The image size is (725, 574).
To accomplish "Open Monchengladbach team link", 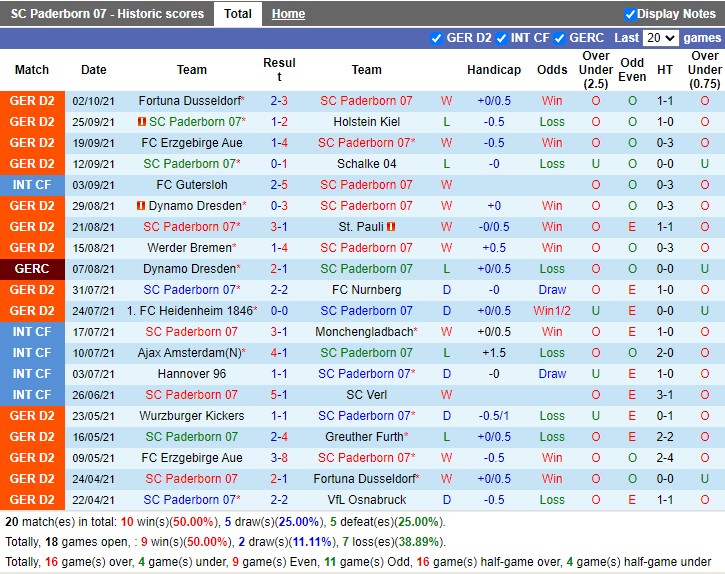I will tap(364, 332).
